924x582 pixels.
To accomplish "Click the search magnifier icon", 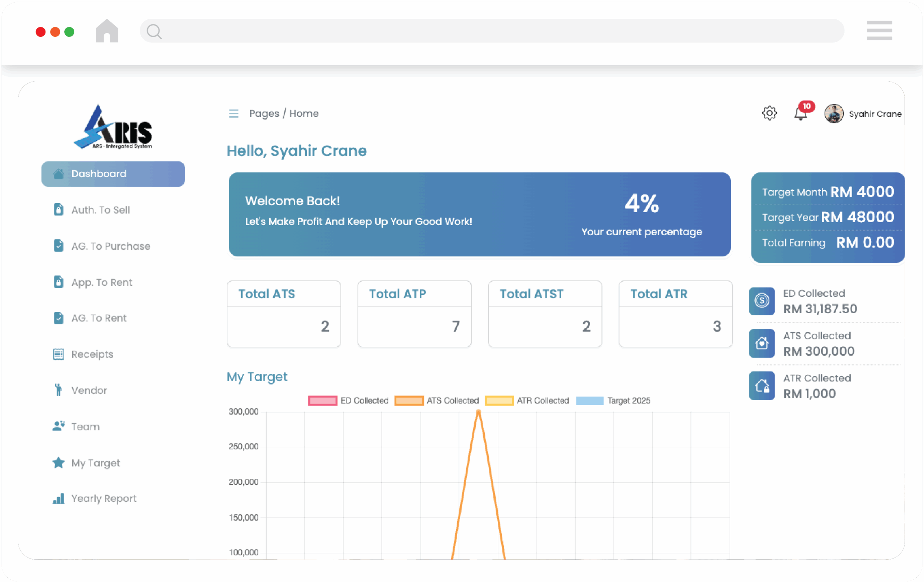I will [154, 31].
